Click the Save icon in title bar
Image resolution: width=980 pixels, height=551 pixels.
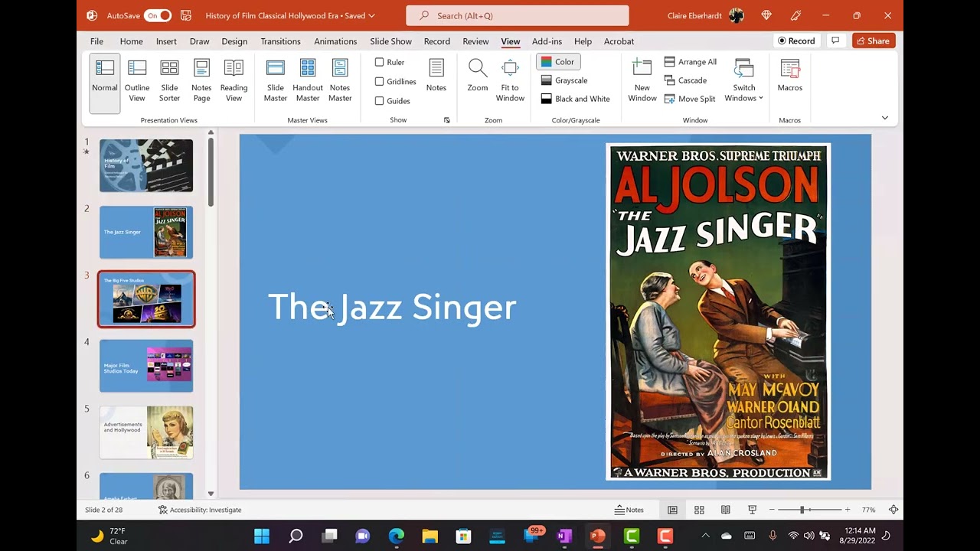coord(186,15)
